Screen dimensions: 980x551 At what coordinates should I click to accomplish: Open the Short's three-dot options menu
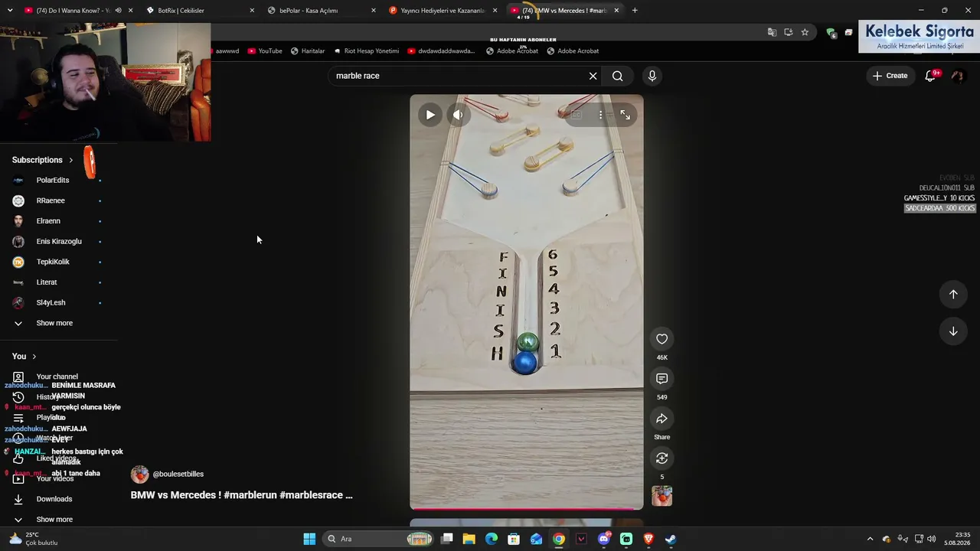[x=600, y=115]
